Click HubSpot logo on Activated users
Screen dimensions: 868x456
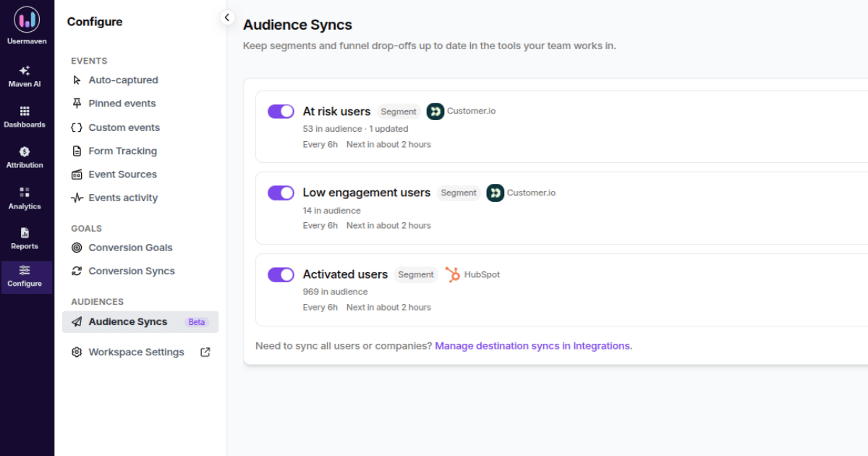453,274
